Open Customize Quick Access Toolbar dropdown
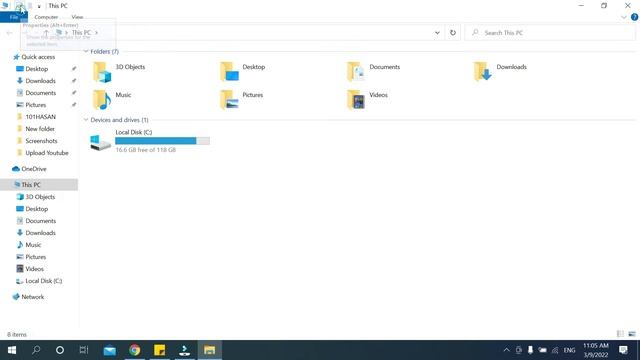The width and height of the screenshot is (640, 360). 39,7
